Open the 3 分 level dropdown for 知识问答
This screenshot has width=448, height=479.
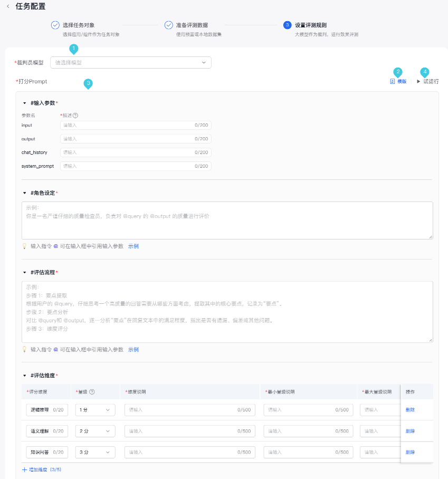pyautogui.click(x=96, y=452)
